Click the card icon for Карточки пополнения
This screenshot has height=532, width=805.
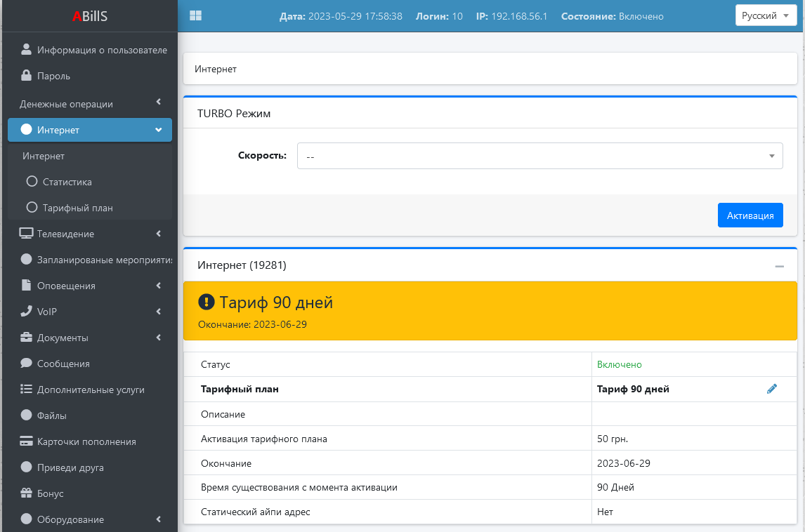coord(27,441)
